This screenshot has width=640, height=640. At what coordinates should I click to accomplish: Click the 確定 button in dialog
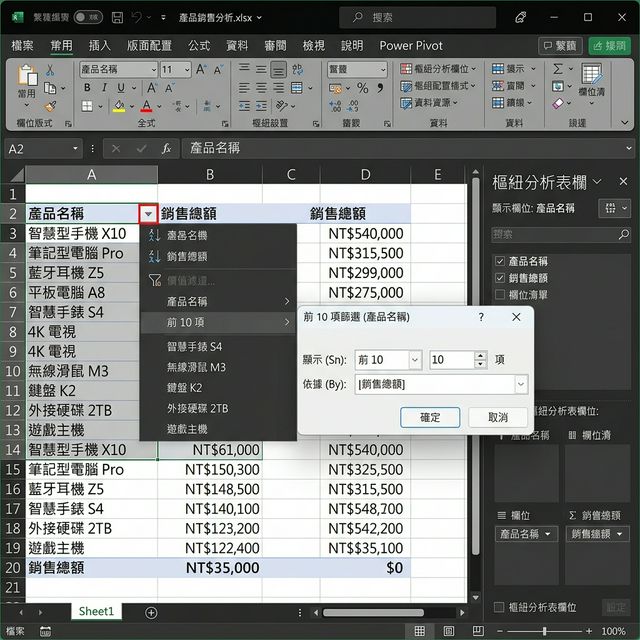pyautogui.click(x=430, y=417)
